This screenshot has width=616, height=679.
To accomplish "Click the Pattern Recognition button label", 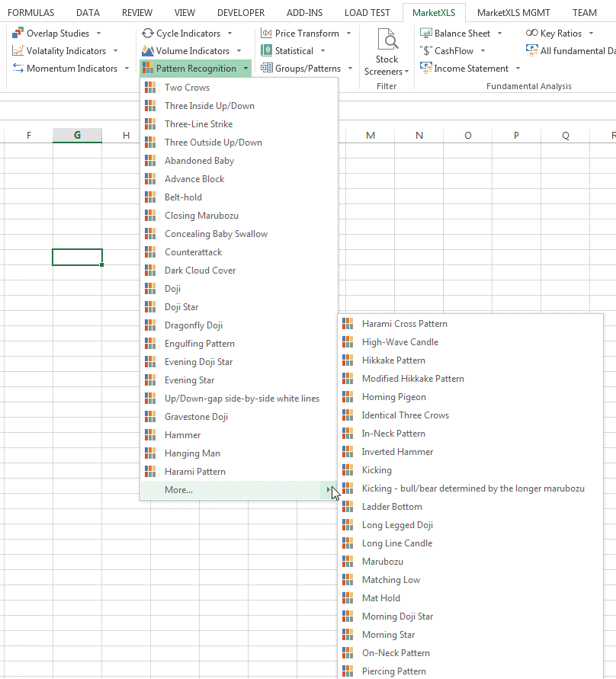I will 196,69.
